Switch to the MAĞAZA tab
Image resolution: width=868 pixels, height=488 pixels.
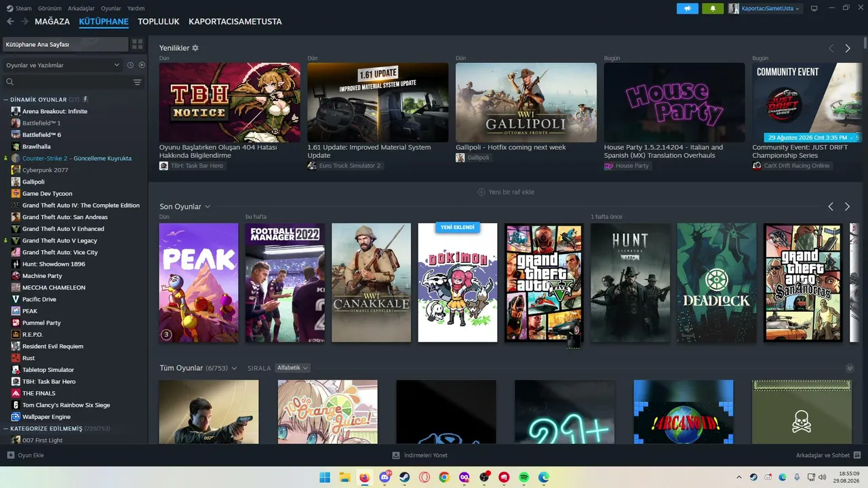pyautogui.click(x=52, y=22)
